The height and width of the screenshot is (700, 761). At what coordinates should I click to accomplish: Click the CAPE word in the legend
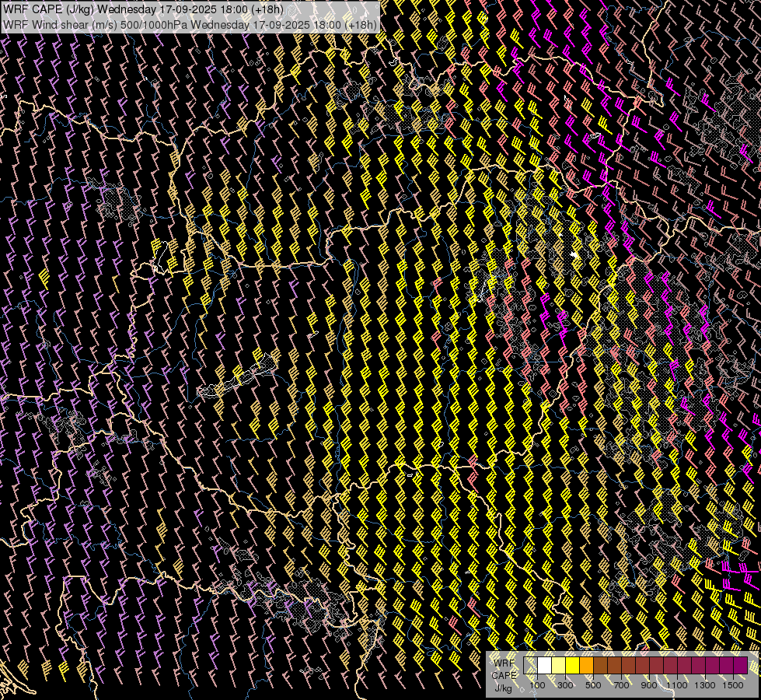504,676
